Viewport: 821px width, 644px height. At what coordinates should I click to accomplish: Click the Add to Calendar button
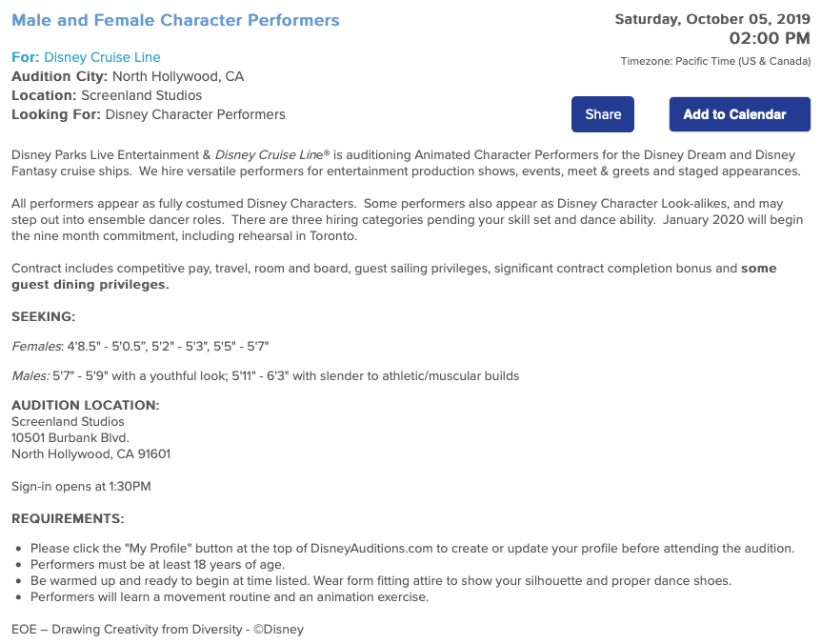click(740, 114)
